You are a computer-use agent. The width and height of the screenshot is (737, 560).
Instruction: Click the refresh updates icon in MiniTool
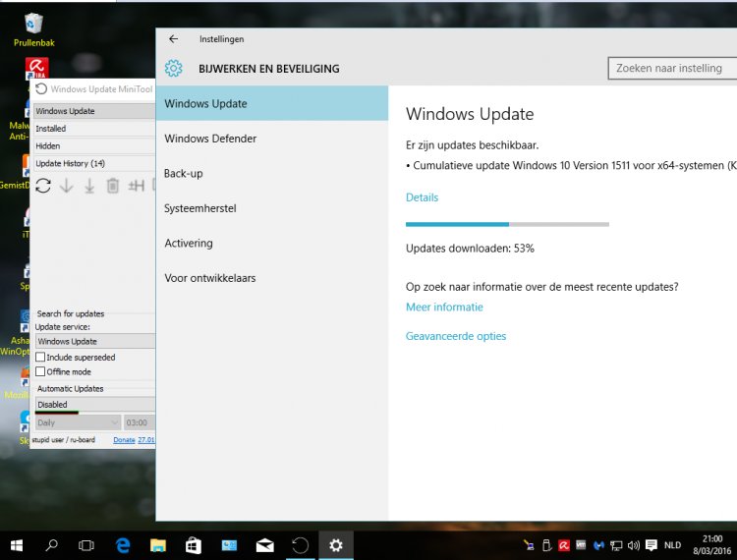(43, 186)
